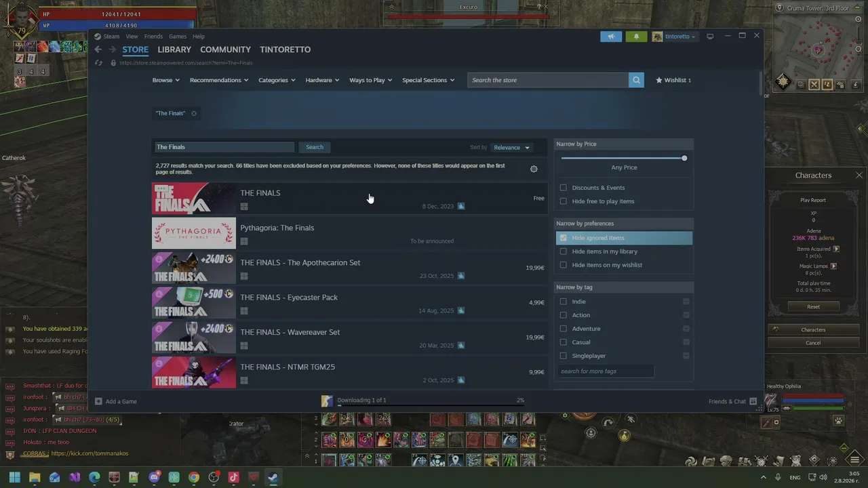Check Hide items on my wishlist

pyautogui.click(x=563, y=265)
